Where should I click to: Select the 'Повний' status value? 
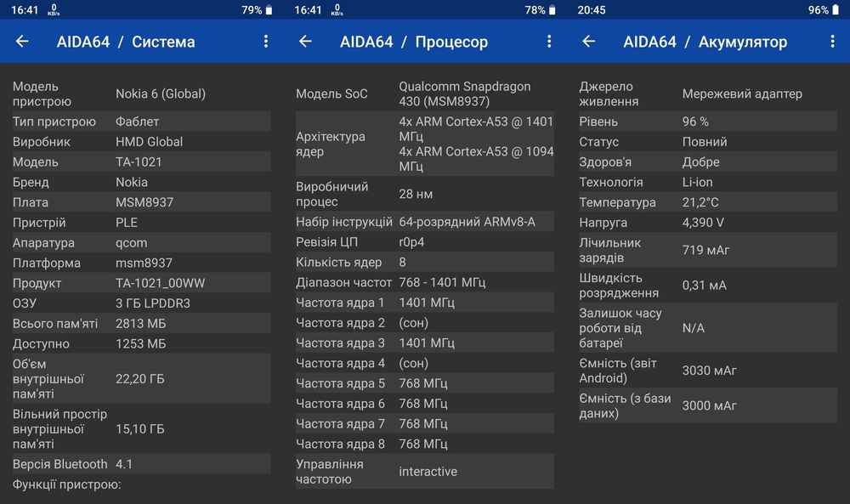[705, 141]
